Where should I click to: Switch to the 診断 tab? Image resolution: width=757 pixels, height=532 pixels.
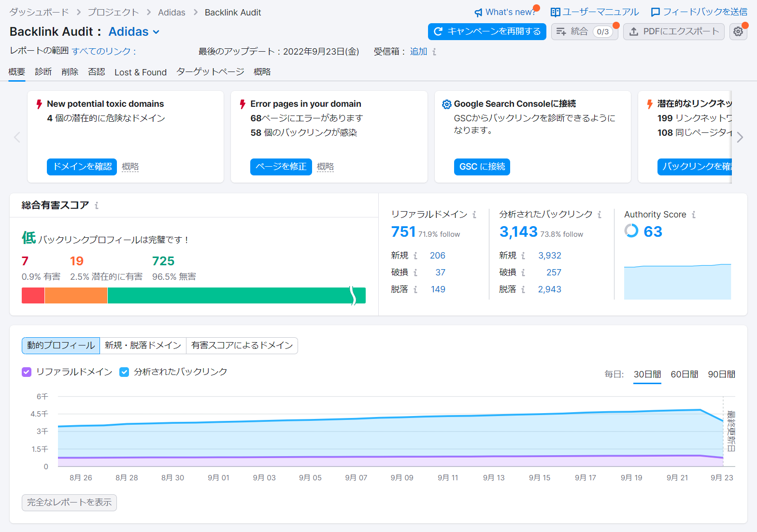click(x=43, y=72)
